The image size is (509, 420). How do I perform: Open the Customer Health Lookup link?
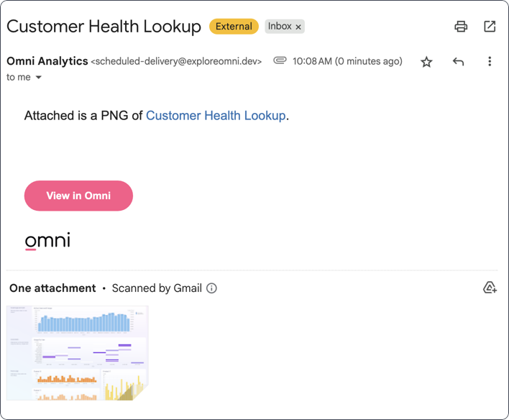pos(216,115)
